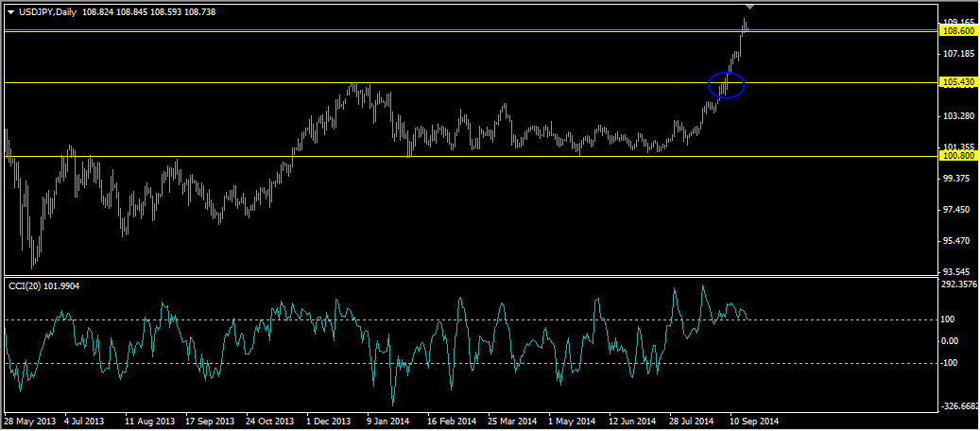Select the yellow 100.800 price label

point(958,156)
